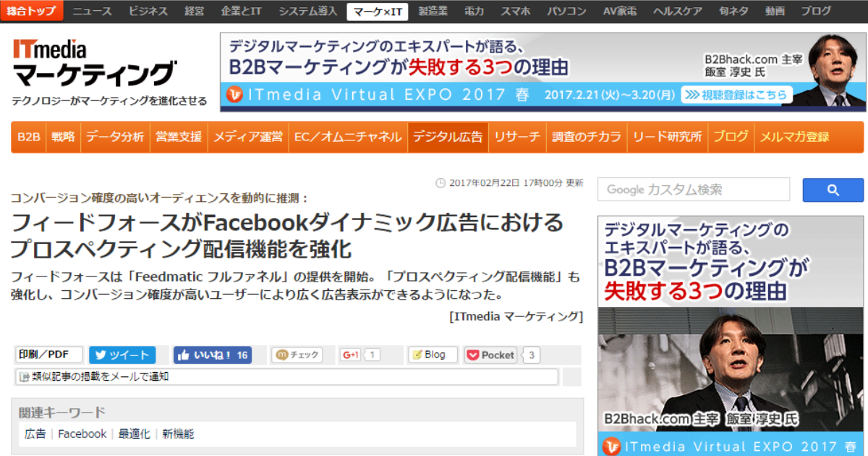Click the Pocket save button
This screenshot has width=868, height=456.
click(490, 355)
